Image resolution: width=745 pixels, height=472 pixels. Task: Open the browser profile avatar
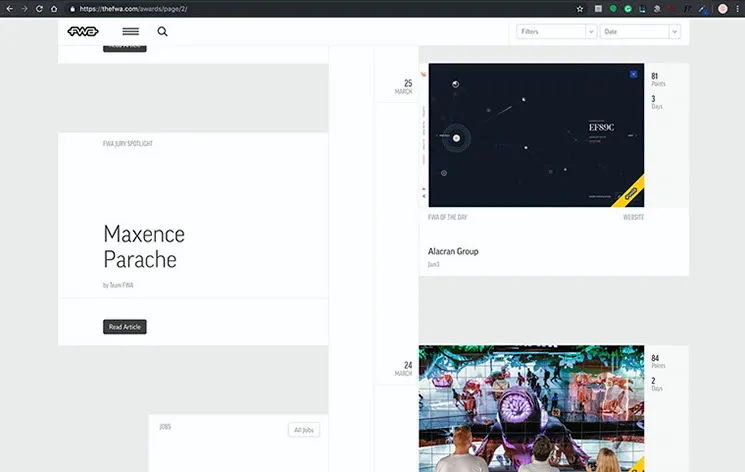pyautogui.click(x=722, y=8)
